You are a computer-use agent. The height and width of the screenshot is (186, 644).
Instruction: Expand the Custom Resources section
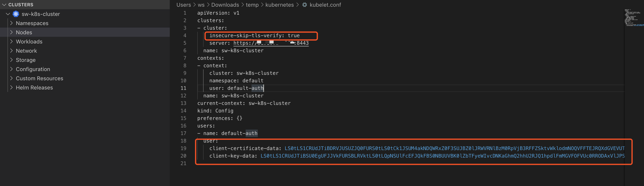click(x=11, y=78)
